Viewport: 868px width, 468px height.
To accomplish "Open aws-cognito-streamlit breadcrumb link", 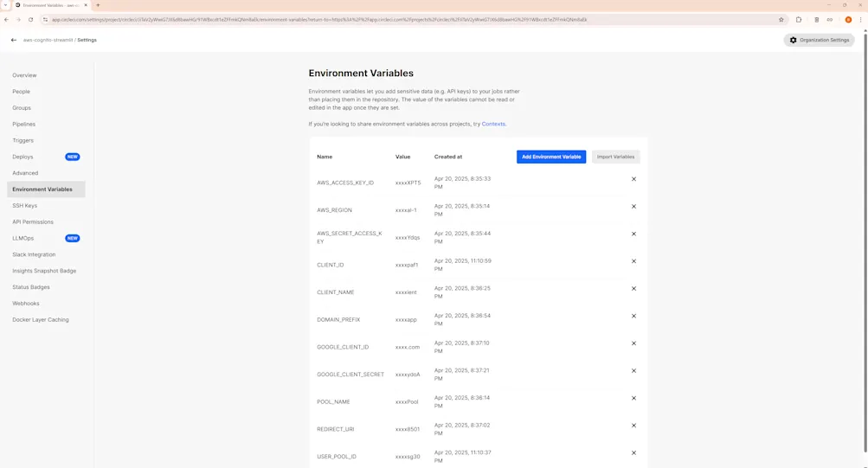I will [x=48, y=40].
